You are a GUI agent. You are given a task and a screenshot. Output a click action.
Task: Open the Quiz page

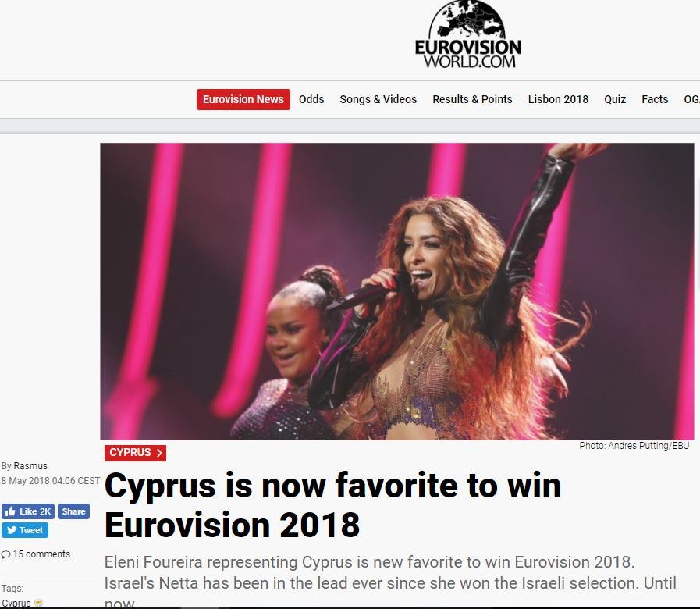(615, 99)
